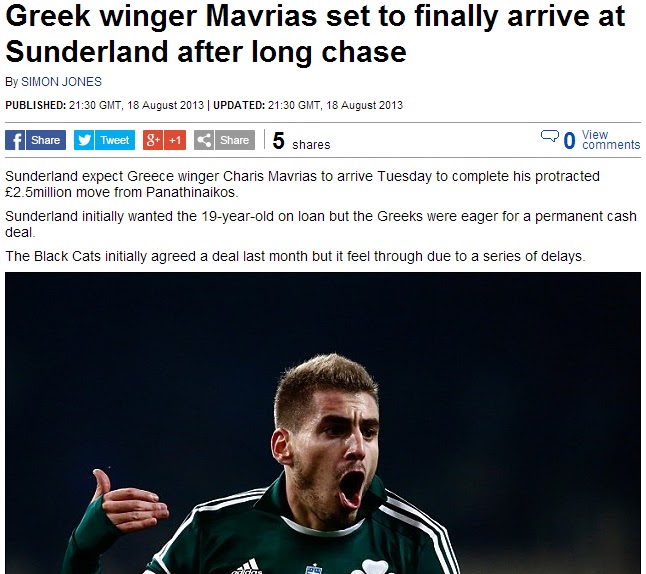Click the grey Share button label
Screen dimensions: 646x574
[x=234, y=140]
